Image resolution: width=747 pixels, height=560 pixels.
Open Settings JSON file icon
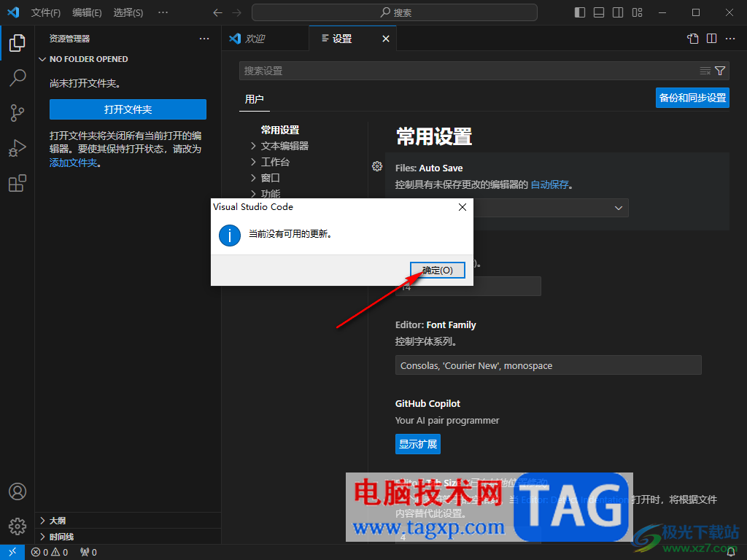pyautogui.click(x=693, y=39)
